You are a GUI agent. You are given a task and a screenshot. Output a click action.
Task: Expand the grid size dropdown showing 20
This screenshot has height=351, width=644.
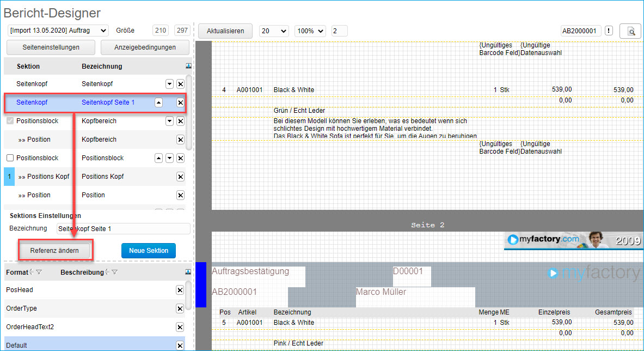coord(273,31)
